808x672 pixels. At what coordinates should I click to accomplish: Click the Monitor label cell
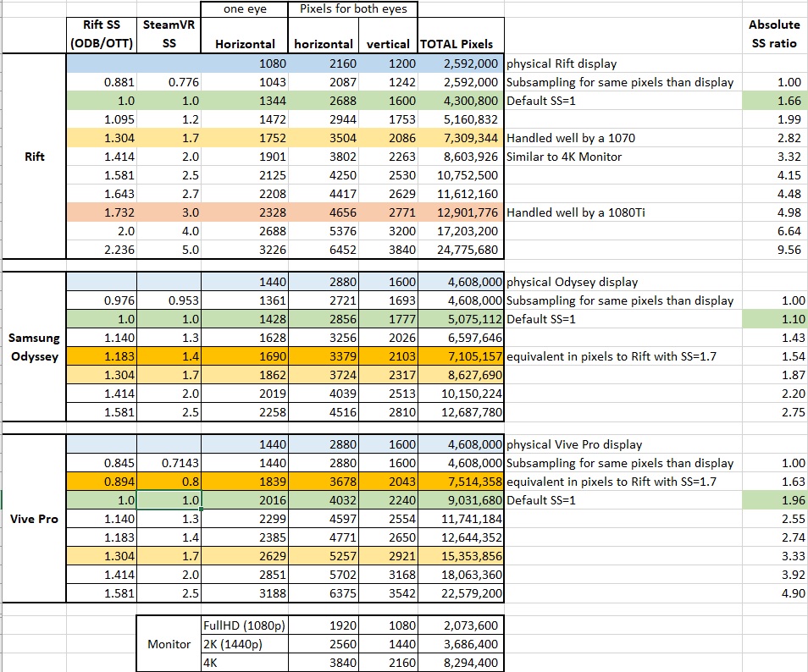[x=169, y=644]
